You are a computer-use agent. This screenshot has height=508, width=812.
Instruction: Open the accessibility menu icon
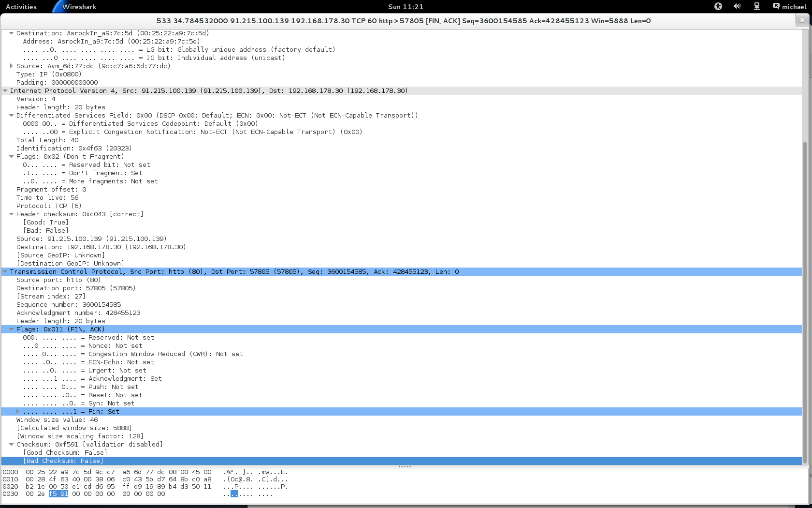(x=718, y=6)
